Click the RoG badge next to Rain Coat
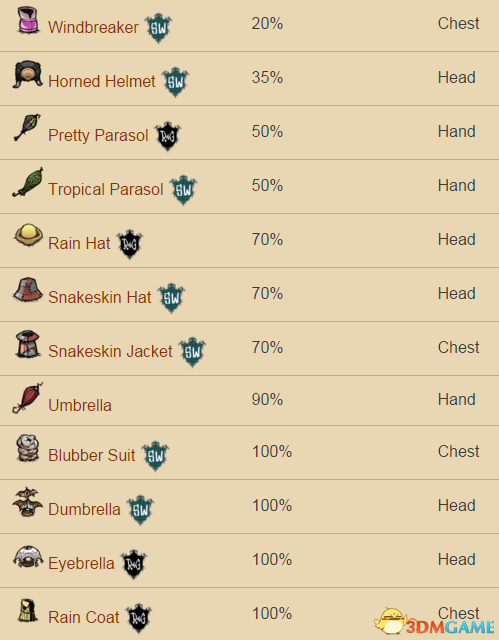This screenshot has width=499, height=640. (139, 618)
